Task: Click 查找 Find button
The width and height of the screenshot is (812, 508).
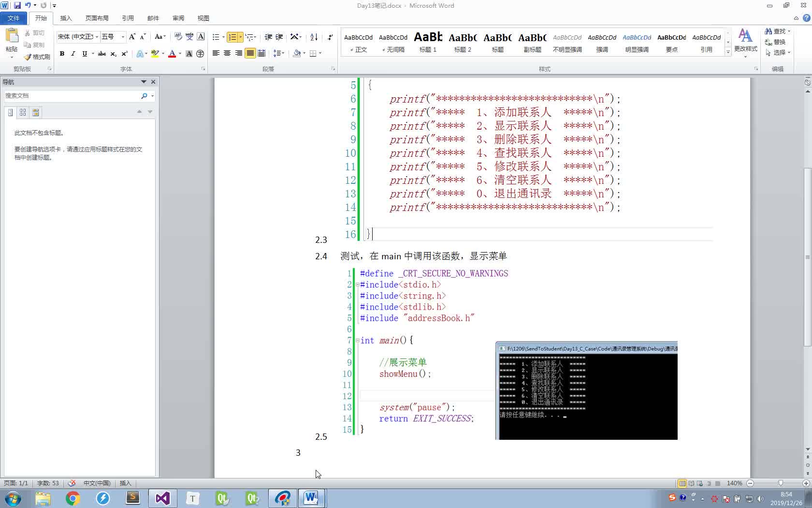Action: point(777,31)
